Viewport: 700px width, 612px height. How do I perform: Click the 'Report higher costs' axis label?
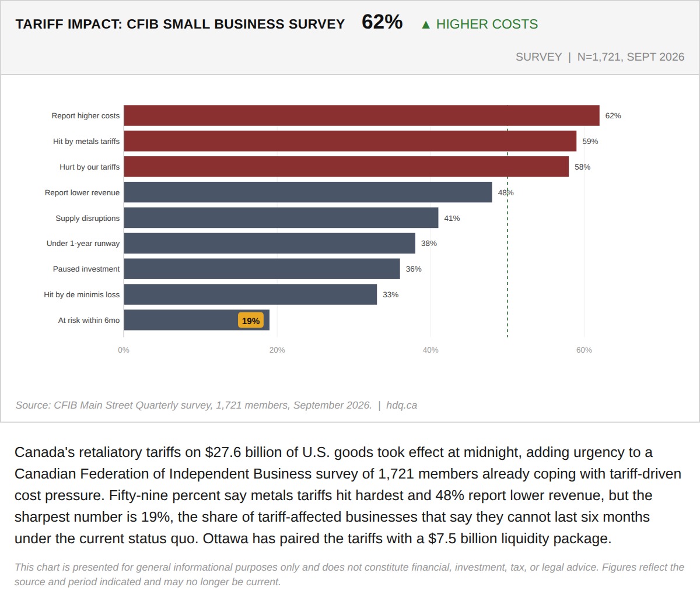point(86,115)
